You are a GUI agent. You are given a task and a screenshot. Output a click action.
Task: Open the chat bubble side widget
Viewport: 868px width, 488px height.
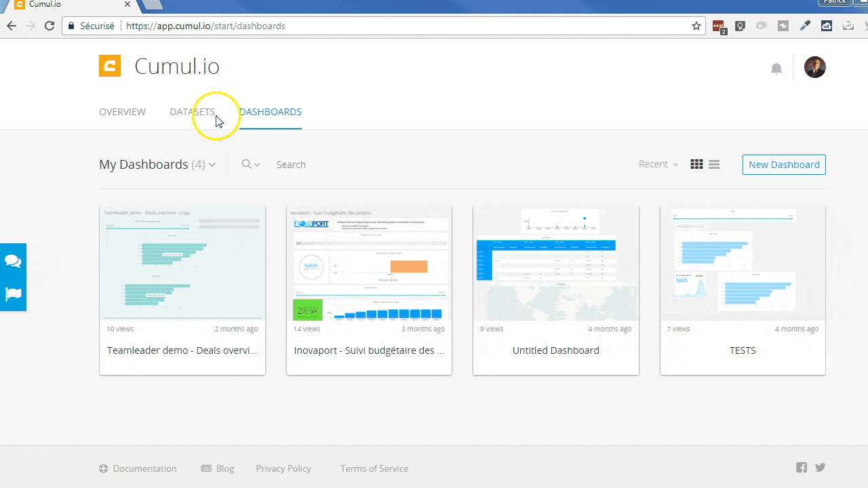click(x=13, y=261)
